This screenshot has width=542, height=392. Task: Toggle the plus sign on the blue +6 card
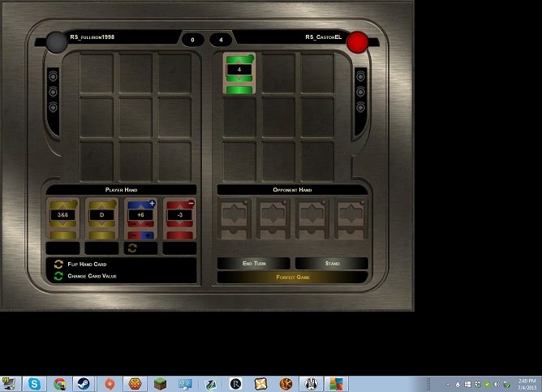point(152,204)
